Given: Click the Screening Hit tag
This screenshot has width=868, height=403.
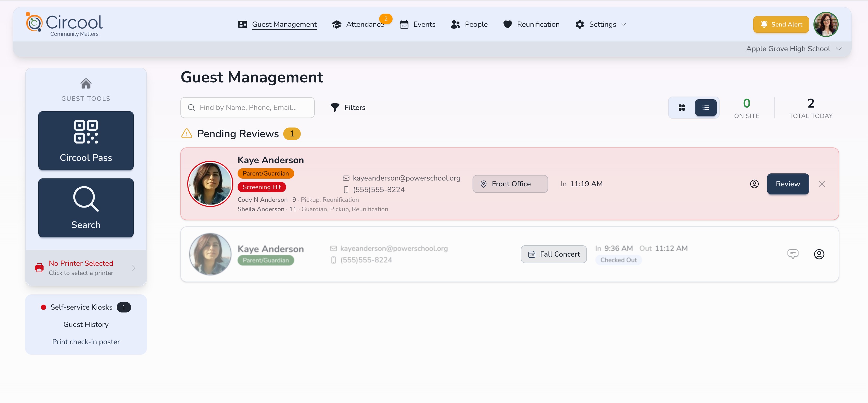Looking at the screenshot, I should [x=261, y=187].
